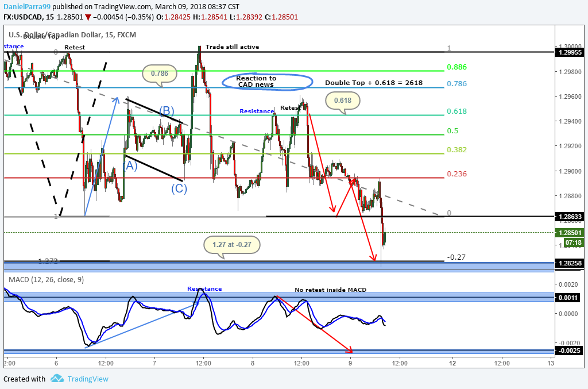The image size is (588, 389).
Task: Click the (B) wave label
Action: [167, 111]
